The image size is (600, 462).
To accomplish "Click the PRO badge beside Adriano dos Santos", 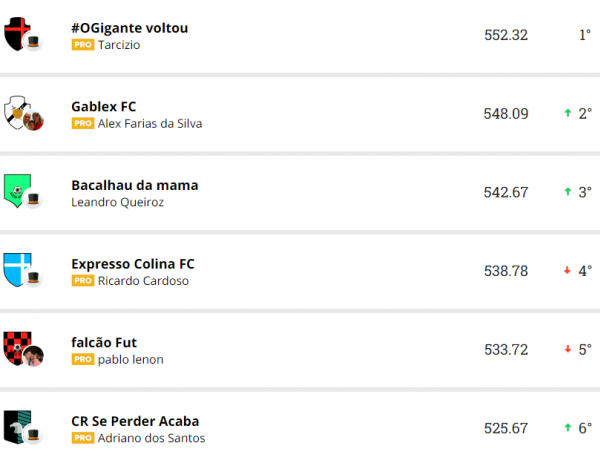I will [x=83, y=437].
